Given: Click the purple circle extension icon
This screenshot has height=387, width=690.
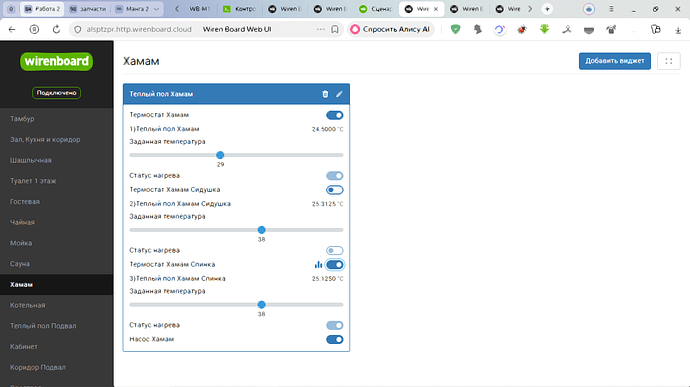Looking at the screenshot, I should 499,29.
